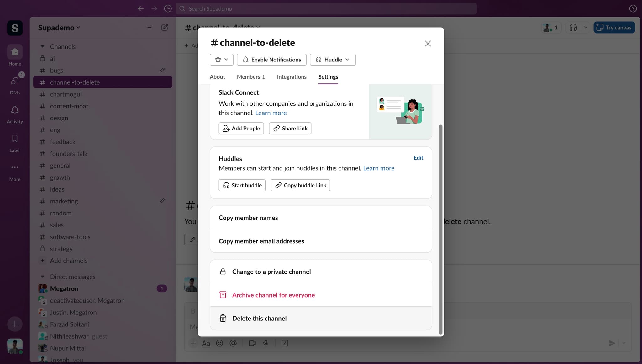Screen dimensions: 642x364
Task: Click Edit link in Huddles section
Action: (418, 158)
